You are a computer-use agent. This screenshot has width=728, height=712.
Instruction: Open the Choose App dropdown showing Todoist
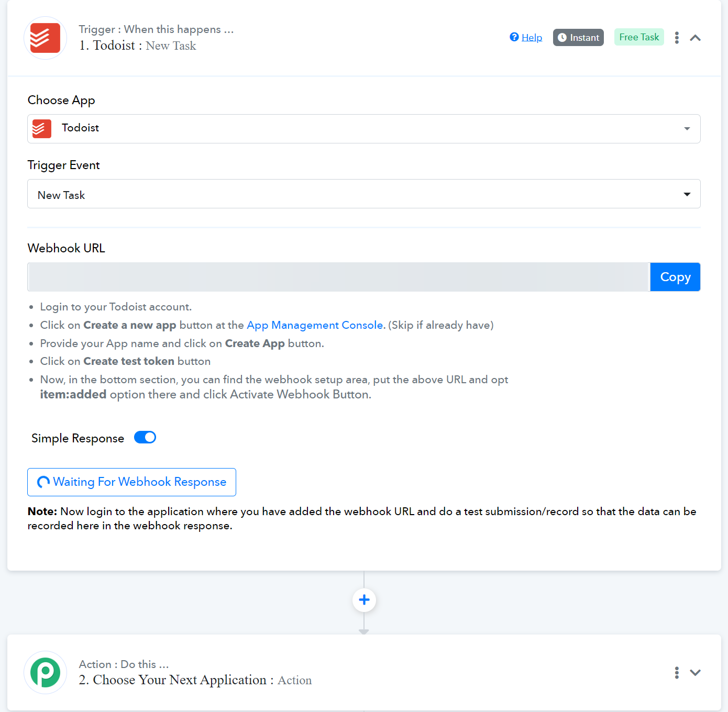tap(364, 129)
